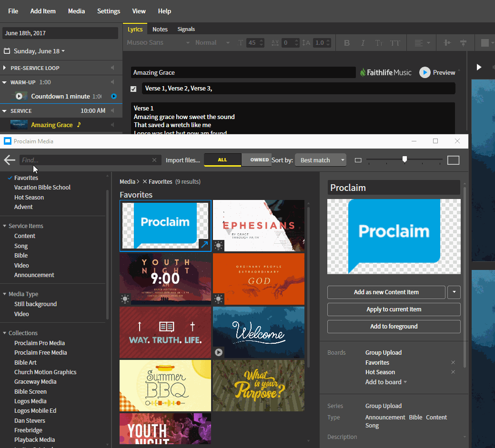Image resolution: width=495 pixels, height=448 pixels.
Task: Open the text color swatch
Action: (485, 43)
